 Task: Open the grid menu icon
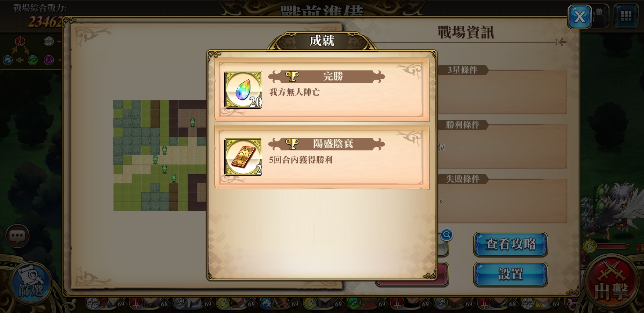click(x=626, y=16)
